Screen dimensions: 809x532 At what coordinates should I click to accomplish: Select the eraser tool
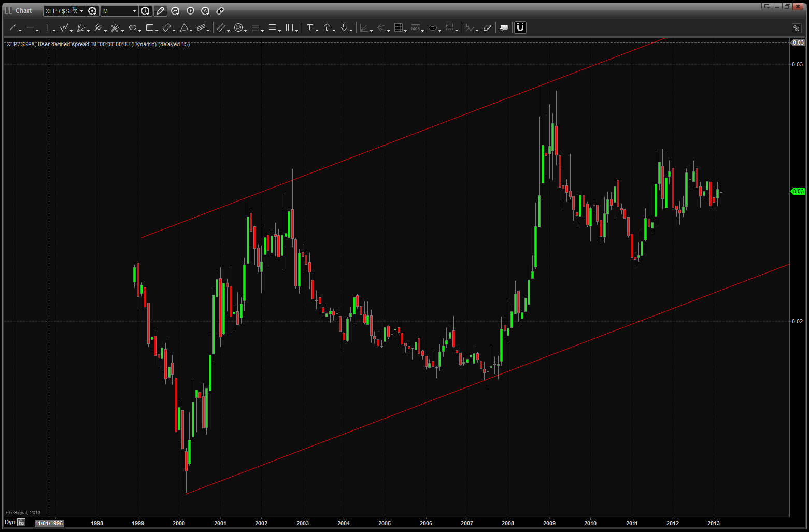(x=487, y=28)
